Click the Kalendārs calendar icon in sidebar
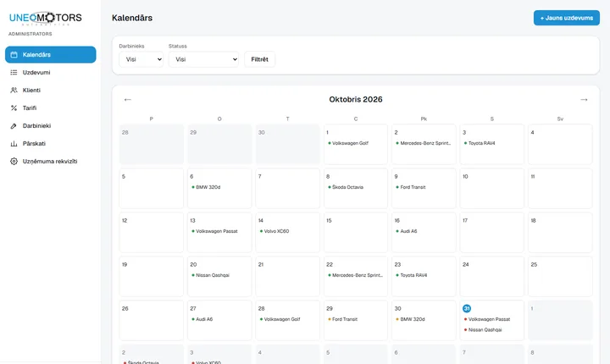The image size is (610, 364). (14, 55)
